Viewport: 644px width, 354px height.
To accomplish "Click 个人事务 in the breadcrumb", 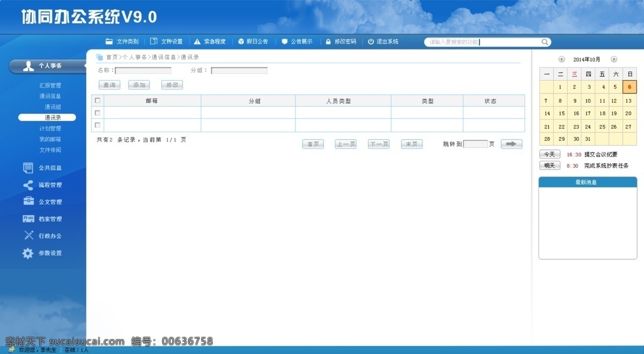I will pos(134,57).
